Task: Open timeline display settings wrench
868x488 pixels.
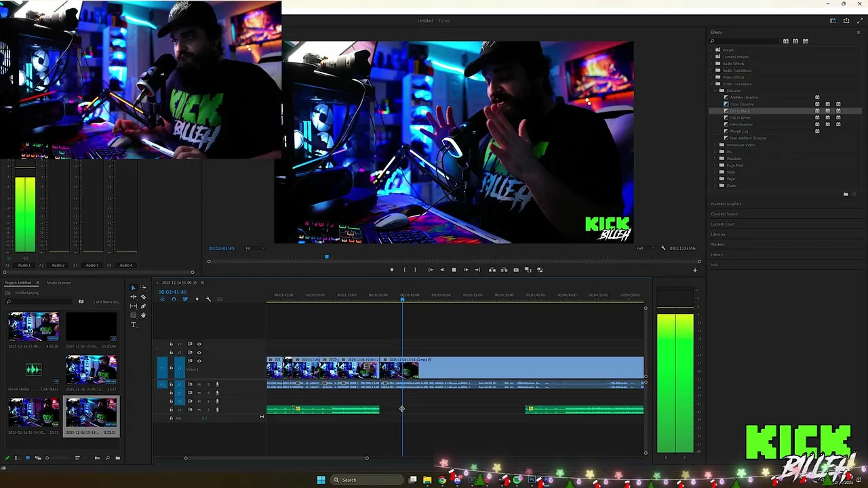Action: click(x=208, y=299)
